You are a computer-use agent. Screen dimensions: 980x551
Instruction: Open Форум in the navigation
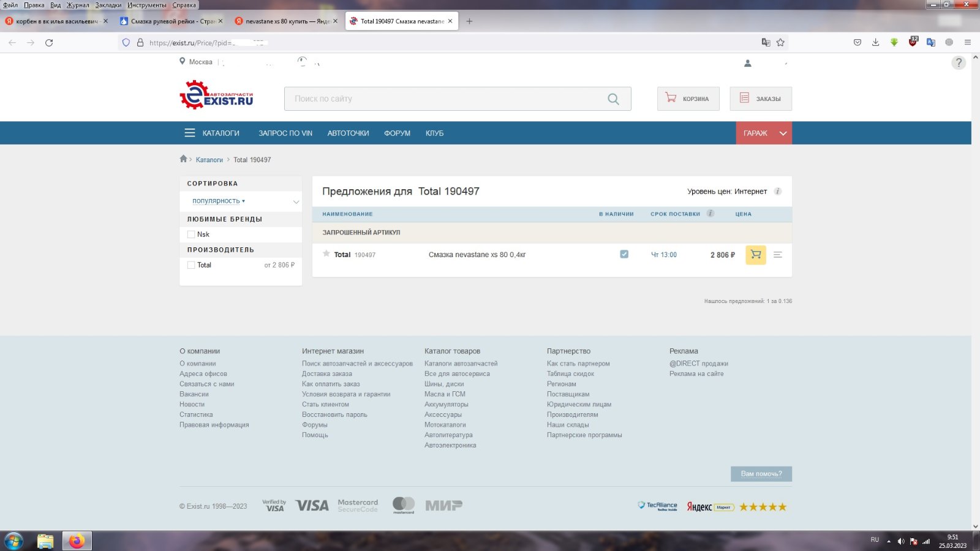click(397, 133)
